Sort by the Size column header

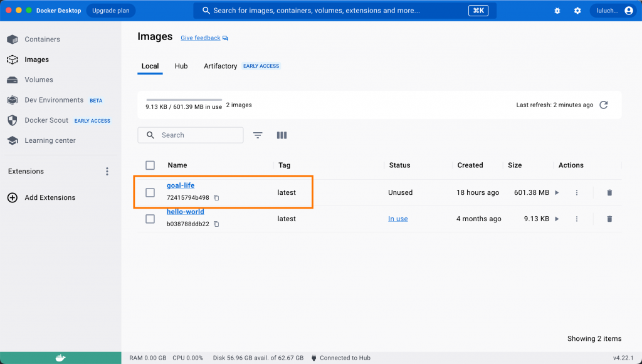click(515, 165)
